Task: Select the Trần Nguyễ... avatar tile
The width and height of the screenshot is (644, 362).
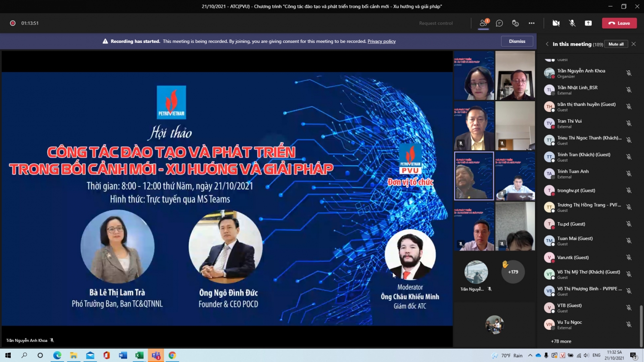Action: [476, 272]
